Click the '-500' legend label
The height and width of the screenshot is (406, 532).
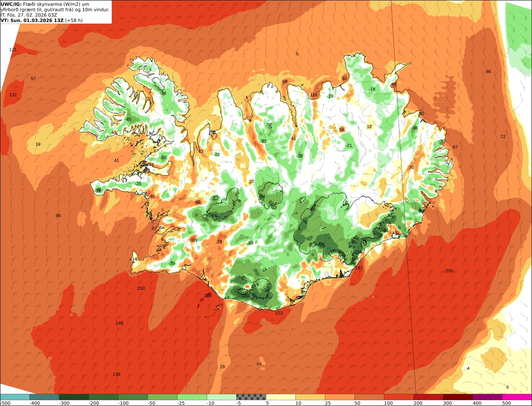(5, 403)
